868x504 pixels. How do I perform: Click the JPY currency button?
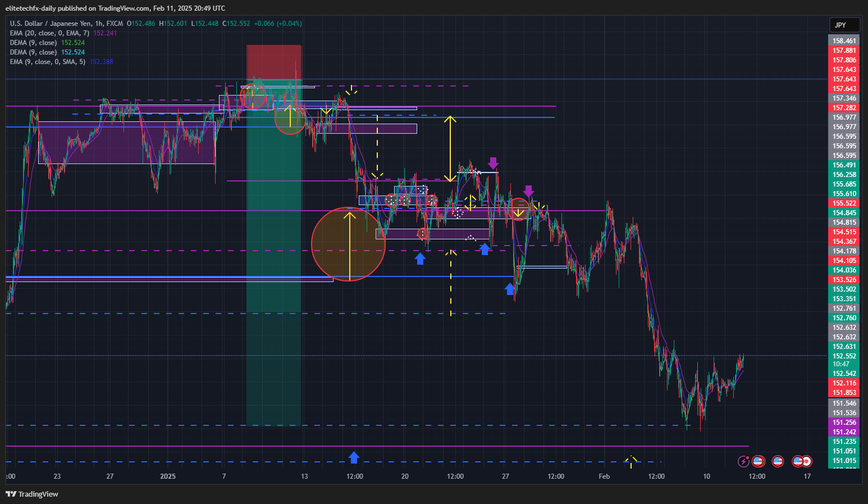tap(844, 25)
